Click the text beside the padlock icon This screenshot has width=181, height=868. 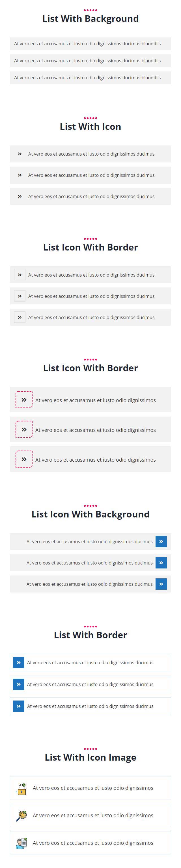pos(93,788)
